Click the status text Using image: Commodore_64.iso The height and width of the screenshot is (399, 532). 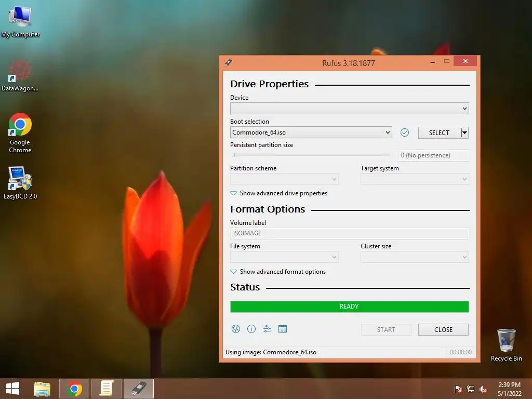pos(271,352)
